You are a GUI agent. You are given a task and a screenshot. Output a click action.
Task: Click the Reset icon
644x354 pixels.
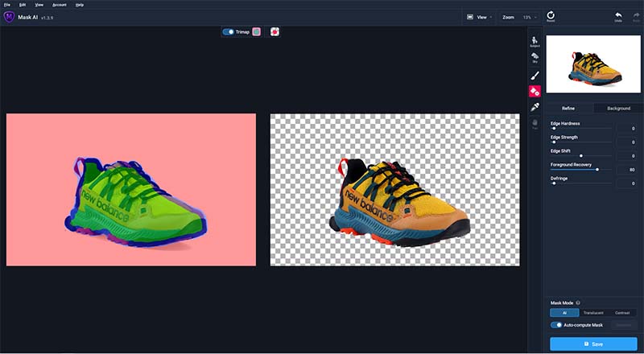click(x=551, y=16)
